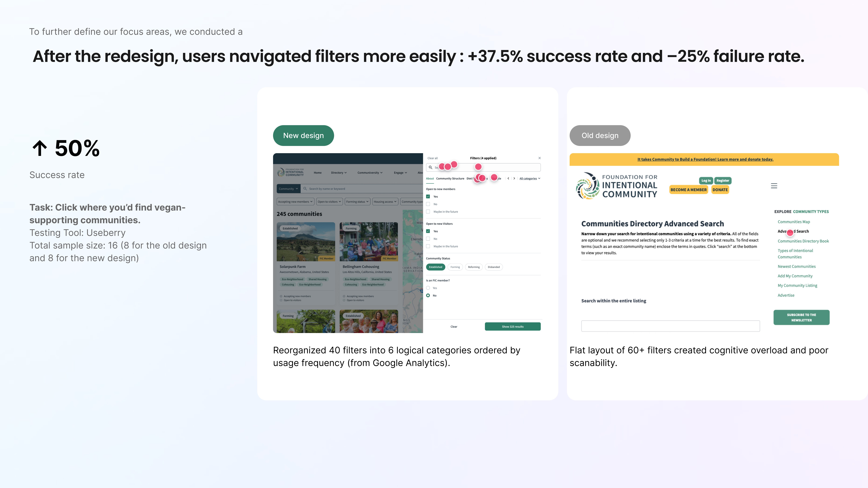Select Yes radio for FIC member
Image resolution: width=868 pixels, height=488 pixels.
[428, 288]
